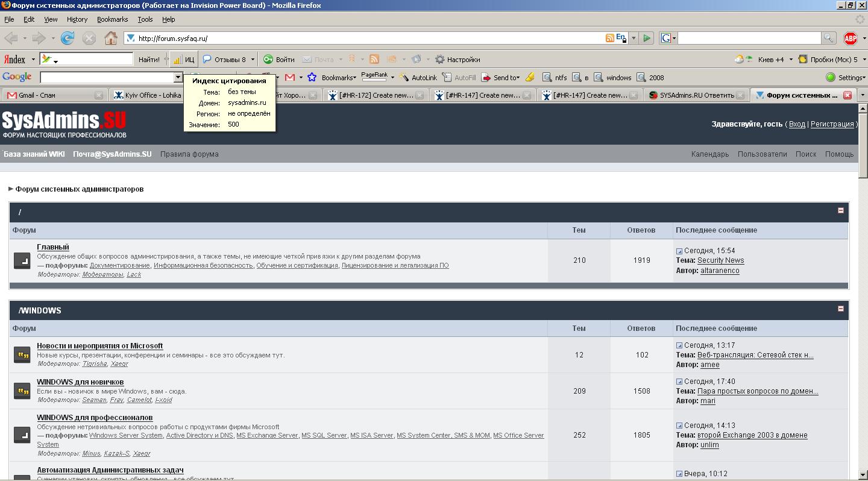Open the File menu
The height and width of the screenshot is (481, 868).
(9, 19)
